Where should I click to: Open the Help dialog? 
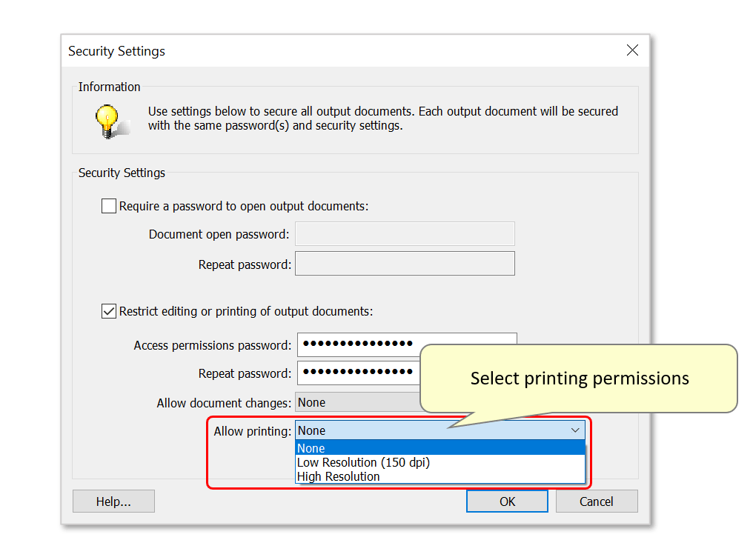113,501
